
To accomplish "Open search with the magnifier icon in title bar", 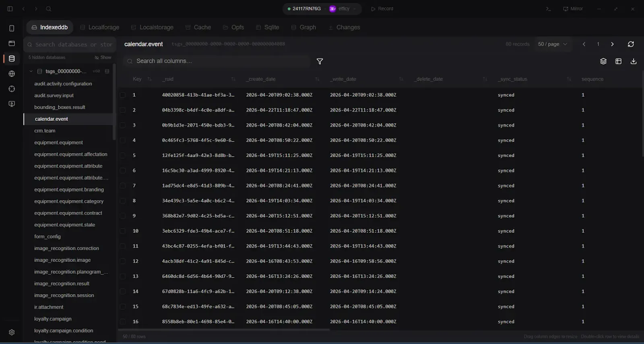I will (48, 9).
